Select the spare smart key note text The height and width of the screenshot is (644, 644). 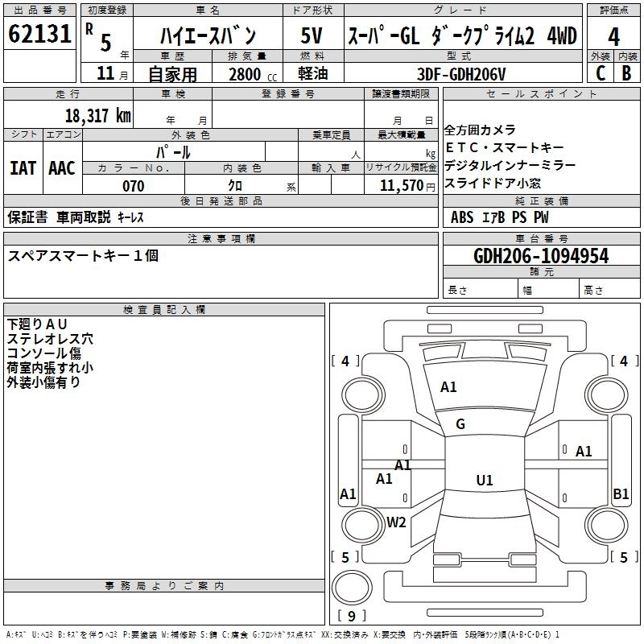84,256
